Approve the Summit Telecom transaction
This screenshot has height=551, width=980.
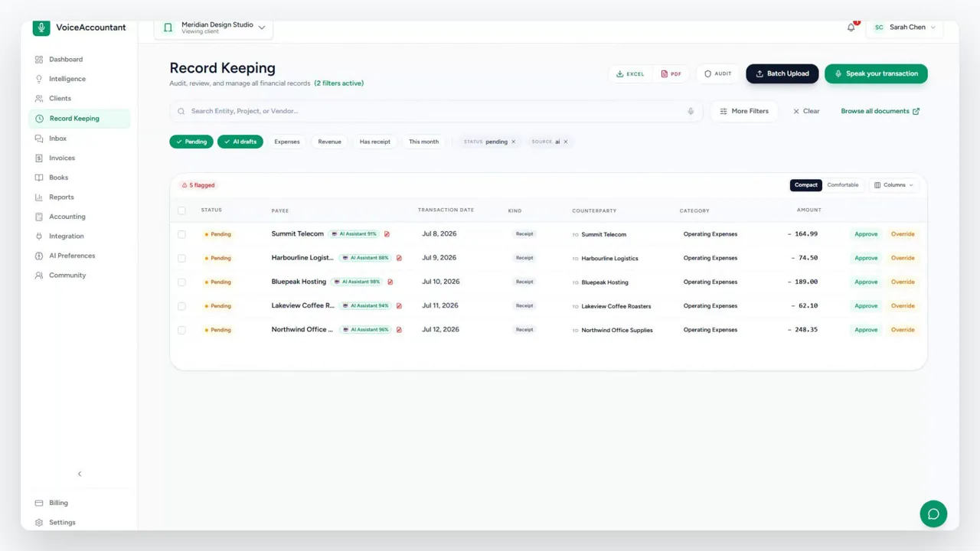[866, 234]
